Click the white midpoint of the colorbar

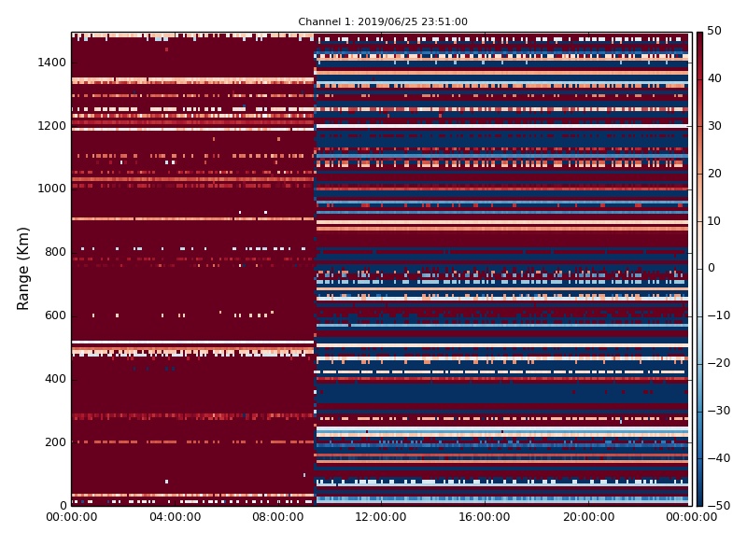click(x=699, y=269)
